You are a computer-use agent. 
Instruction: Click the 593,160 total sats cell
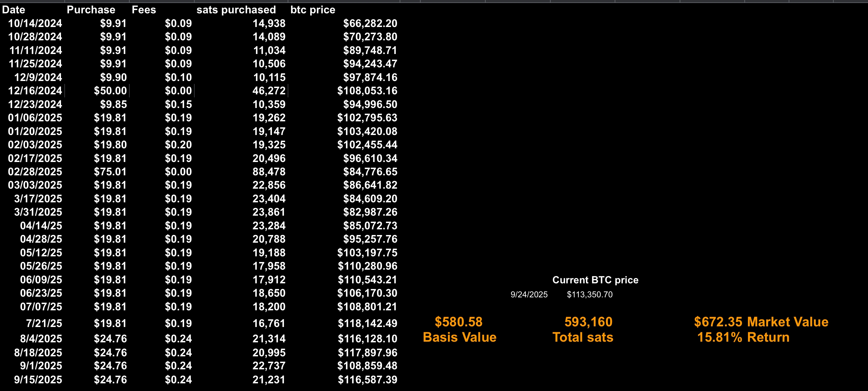588,322
